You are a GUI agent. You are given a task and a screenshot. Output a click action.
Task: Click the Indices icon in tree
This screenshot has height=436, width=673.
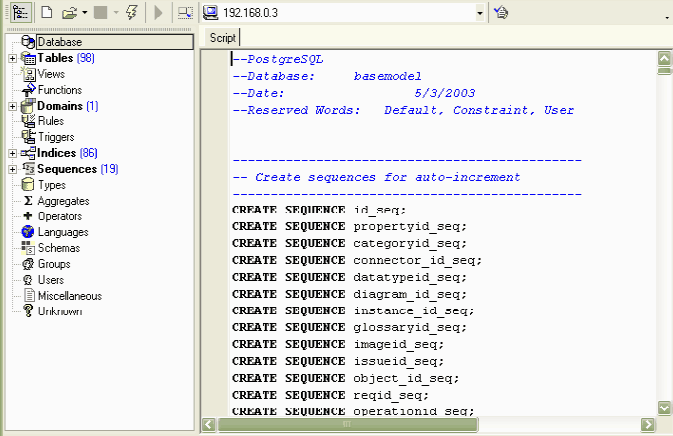28,153
